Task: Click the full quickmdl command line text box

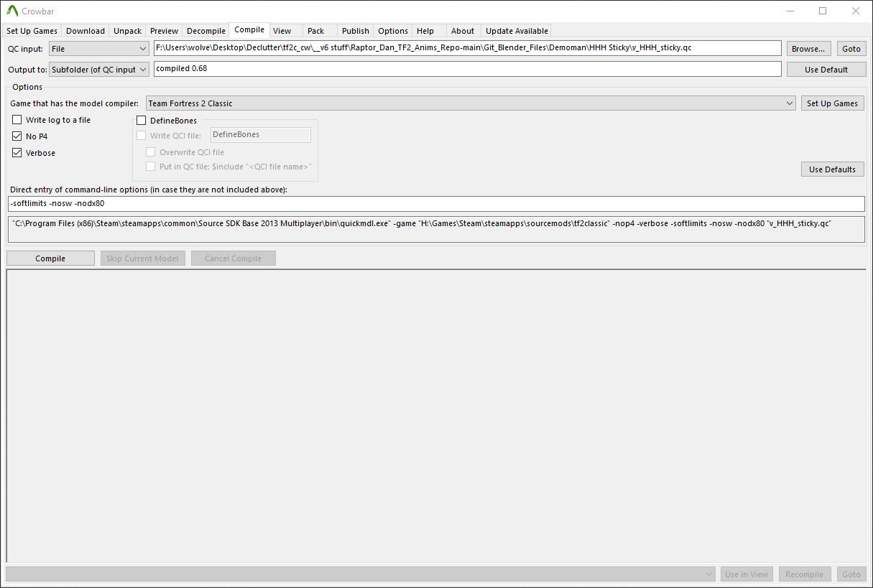Action: pyautogui.click(x=437, y=229)
